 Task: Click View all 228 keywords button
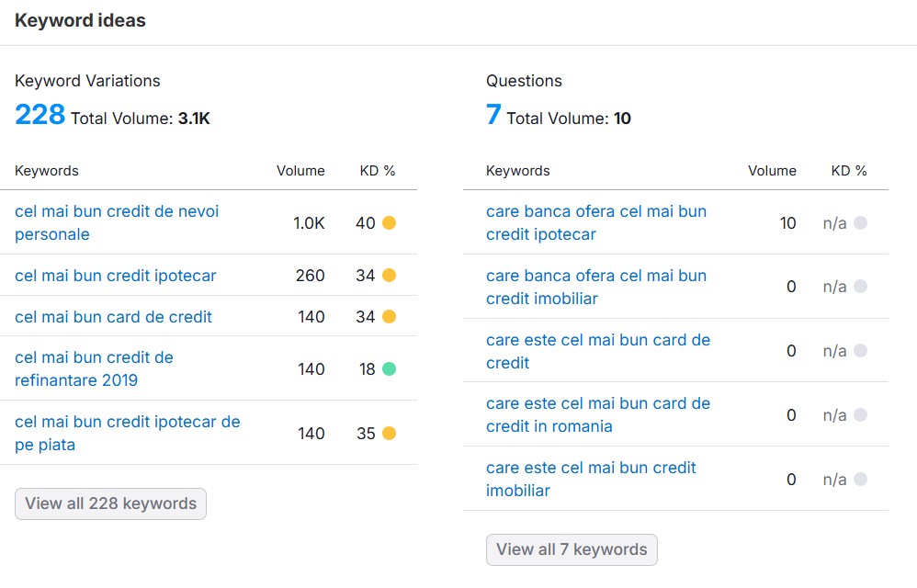(110, 503)
